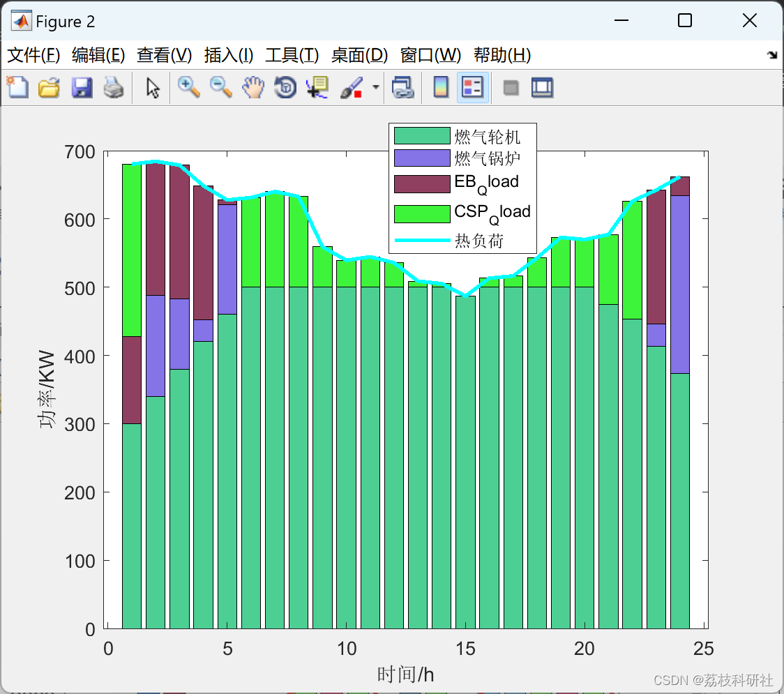Click the 燃气锅炉 purple legend swatch
The height and width of the screenshot is (694, 784).
click(422, 158)
